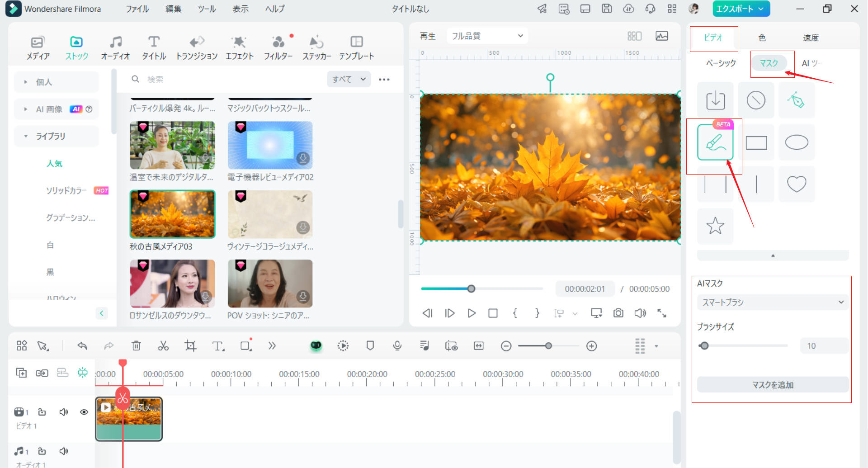Toggle timeline snapping icon

click(83, 373)
